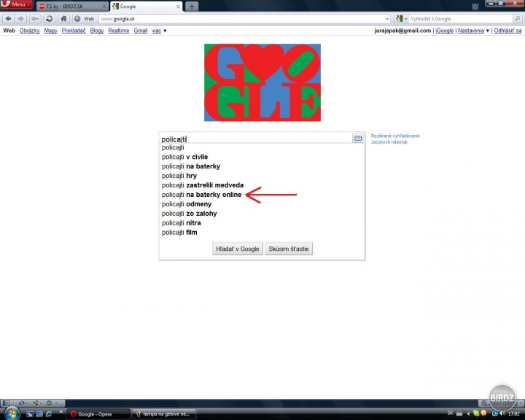Image resolution: width=525 pixels, height=420 pixels.
Task: Open the Opera Menu button
Action: click(16, 4)
